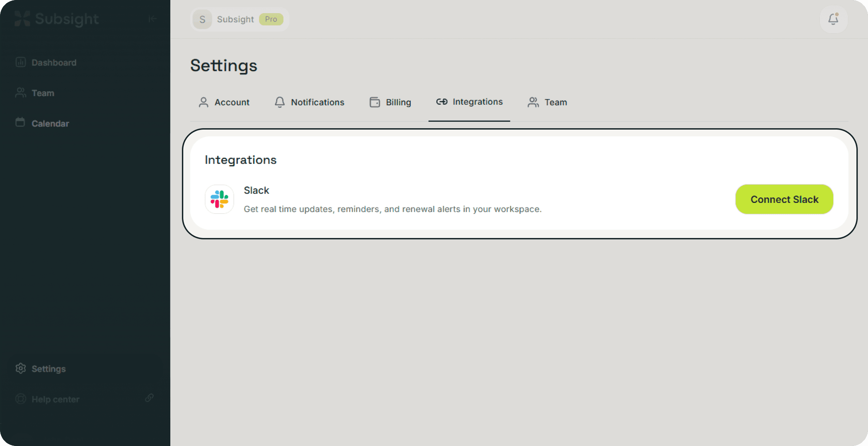Image resolution: width=868 pixels, height=446 pixels.
Task: Click the Settings page heading
Action: click(x=224, y=65)
